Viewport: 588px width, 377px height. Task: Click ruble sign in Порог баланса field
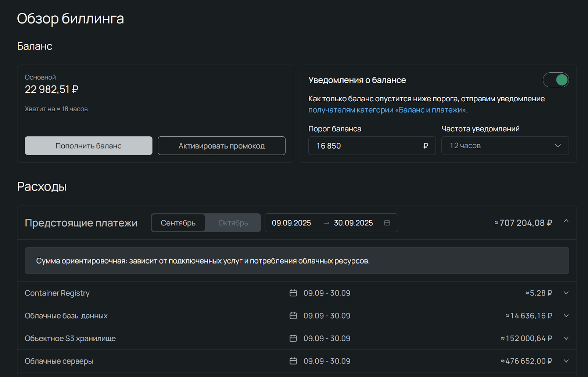point(426,146)
